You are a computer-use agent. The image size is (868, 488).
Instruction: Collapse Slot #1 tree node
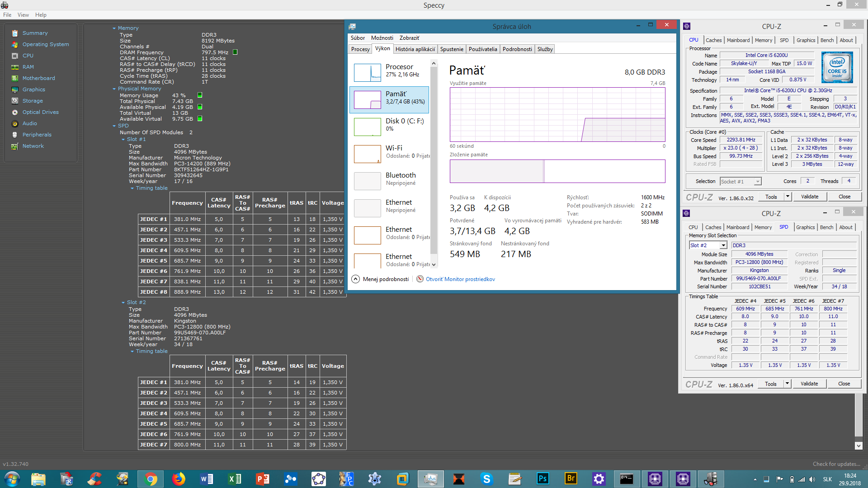coord(123,140)
